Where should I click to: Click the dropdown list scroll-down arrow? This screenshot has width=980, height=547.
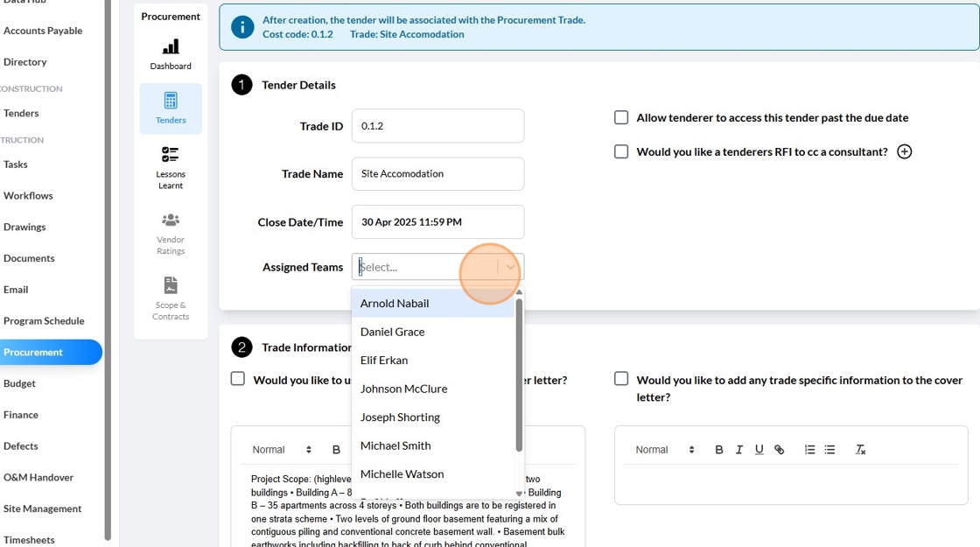[519, 494]
